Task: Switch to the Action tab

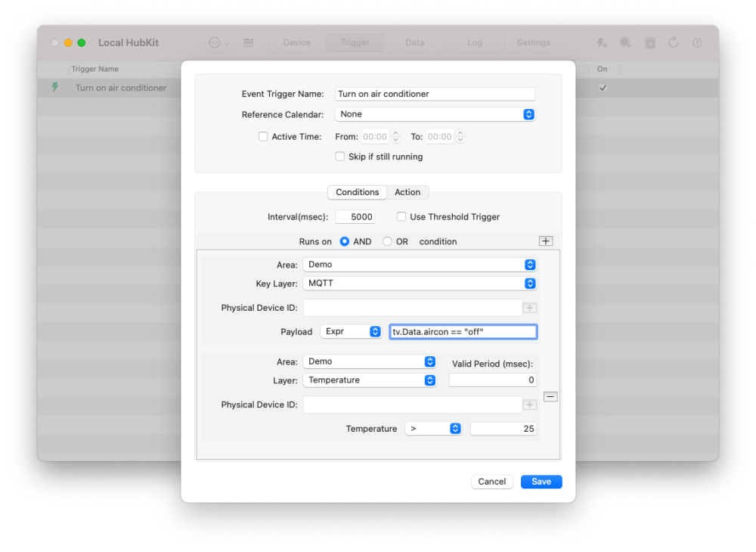Action: click(408, 192)
